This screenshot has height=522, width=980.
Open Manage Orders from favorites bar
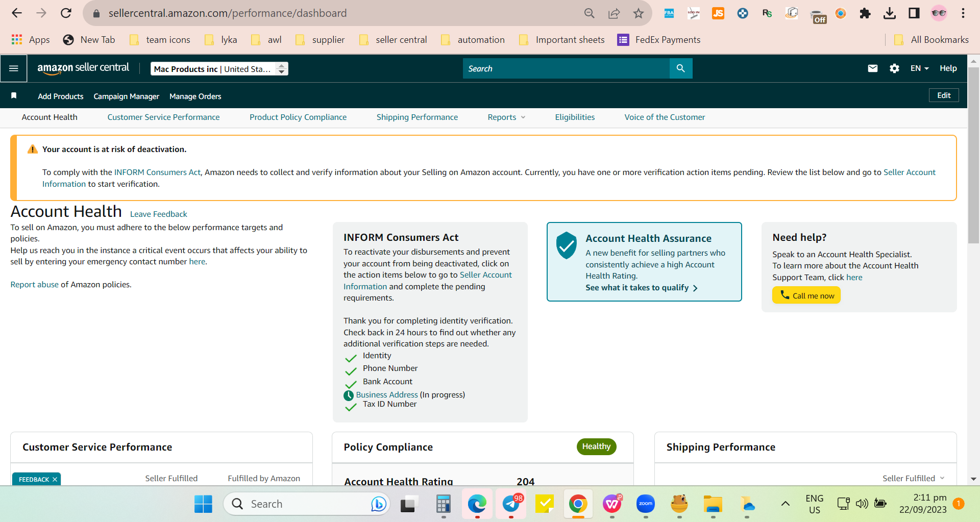click(x=195, y=96)
